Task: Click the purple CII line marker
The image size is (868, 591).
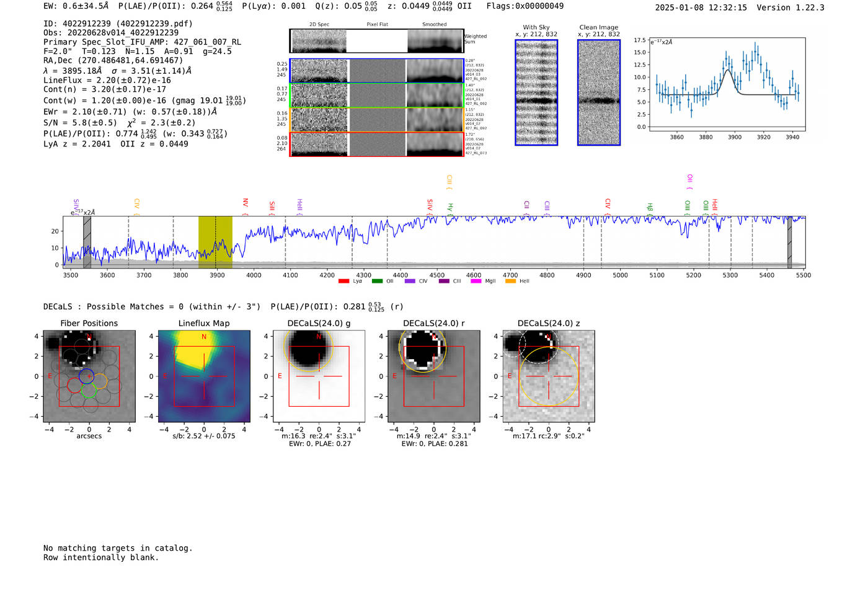Action: tap(526, 208)
